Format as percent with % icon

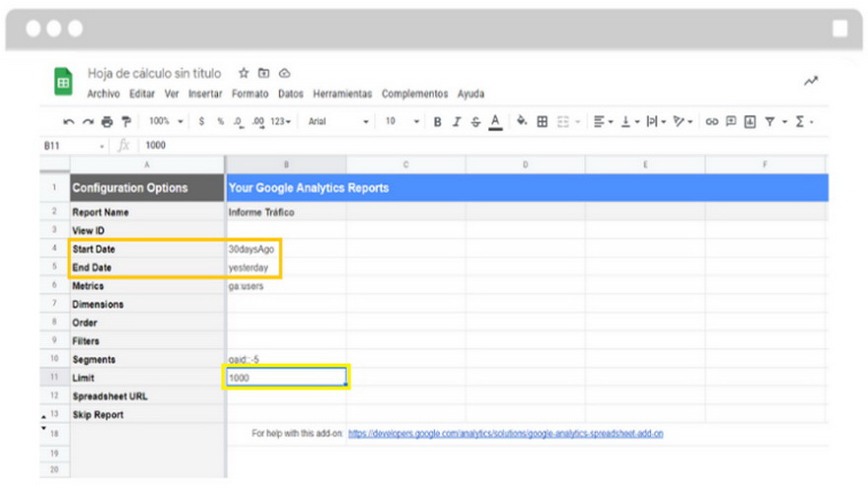coord(220,121)
